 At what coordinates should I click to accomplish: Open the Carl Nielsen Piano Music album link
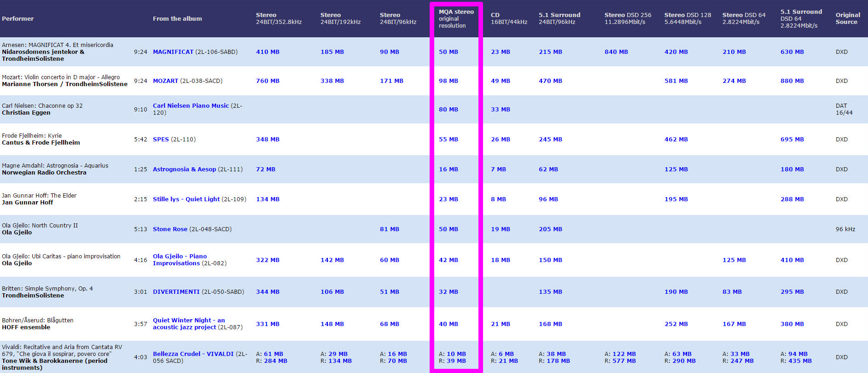tap(191, 106)
